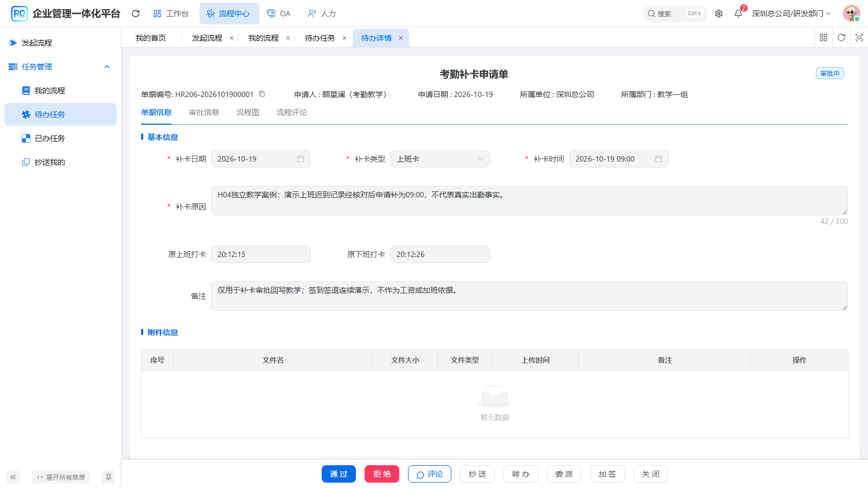Open notifications bell with badge
The image size is (868, 488).
click(x=738, y=14)
